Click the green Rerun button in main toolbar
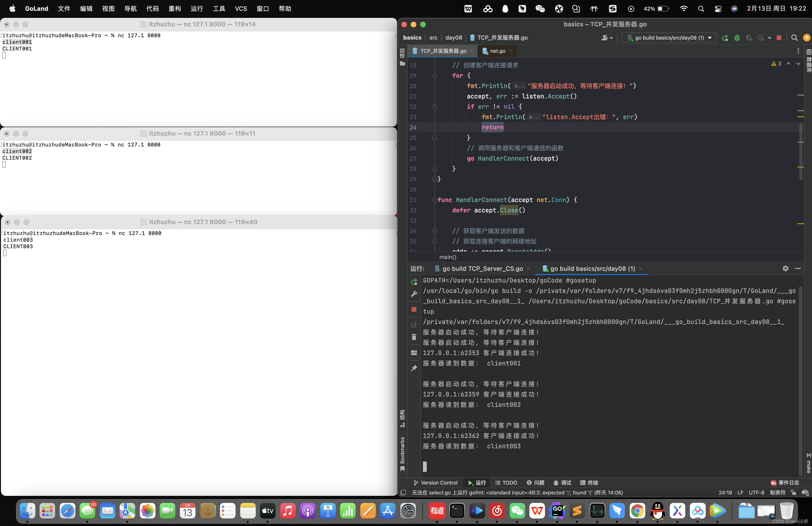This screenshot has width=812, height=526. click(725, 38)
